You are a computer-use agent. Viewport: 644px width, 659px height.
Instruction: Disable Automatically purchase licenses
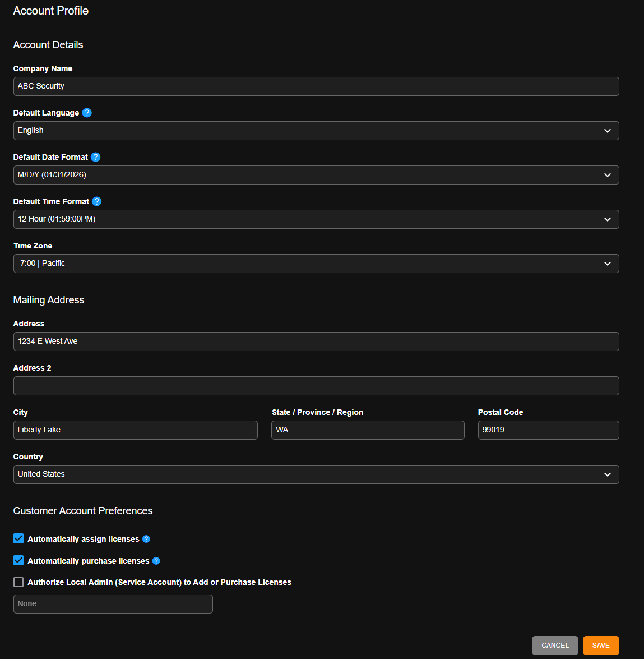[18, 560]
